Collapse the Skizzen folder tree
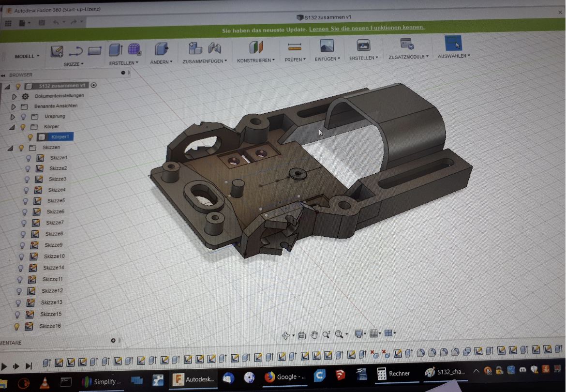The image size is (566, 392). 10,148
